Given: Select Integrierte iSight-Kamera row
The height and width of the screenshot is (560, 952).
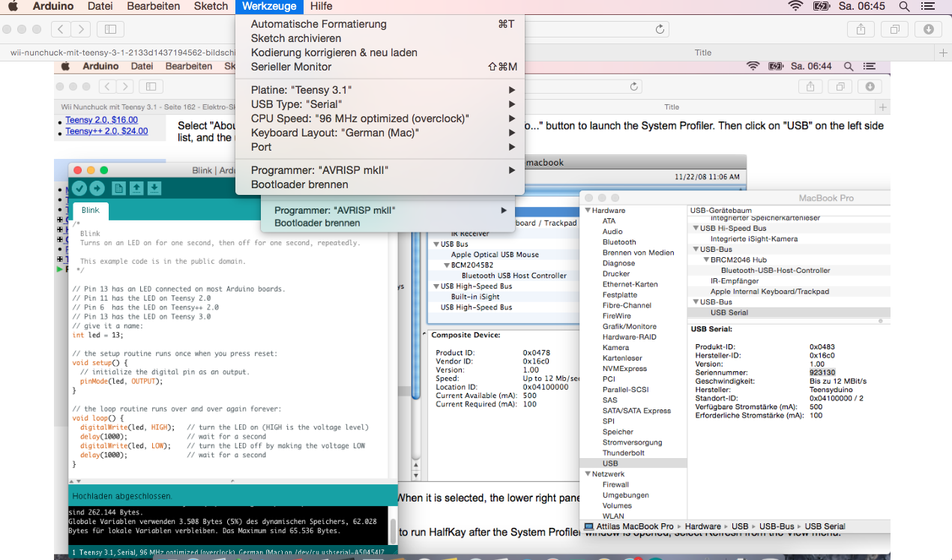Looking at the screenshot, I should point(790,239).
